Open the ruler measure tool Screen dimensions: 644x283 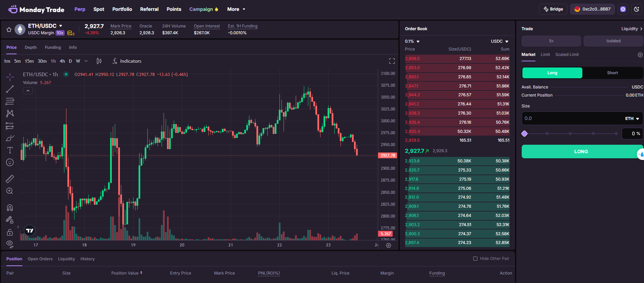[10, 179]
